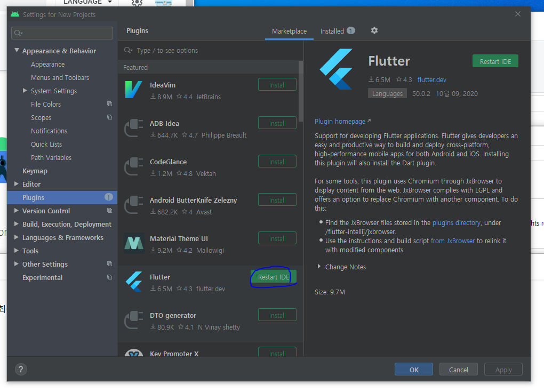The image size is (544, 392).
Task: Expand System Settings tree node
Action: (x=25, y=91)
